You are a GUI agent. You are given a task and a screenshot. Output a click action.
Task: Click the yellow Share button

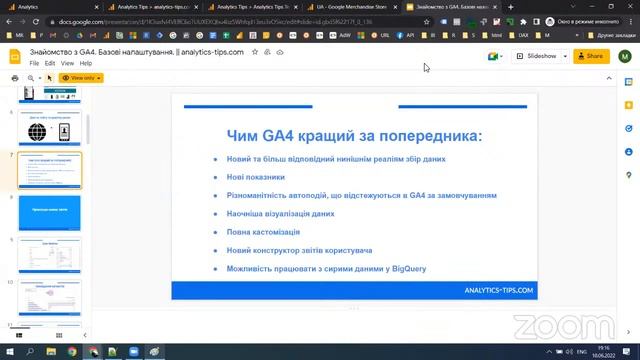click(591, 56)
